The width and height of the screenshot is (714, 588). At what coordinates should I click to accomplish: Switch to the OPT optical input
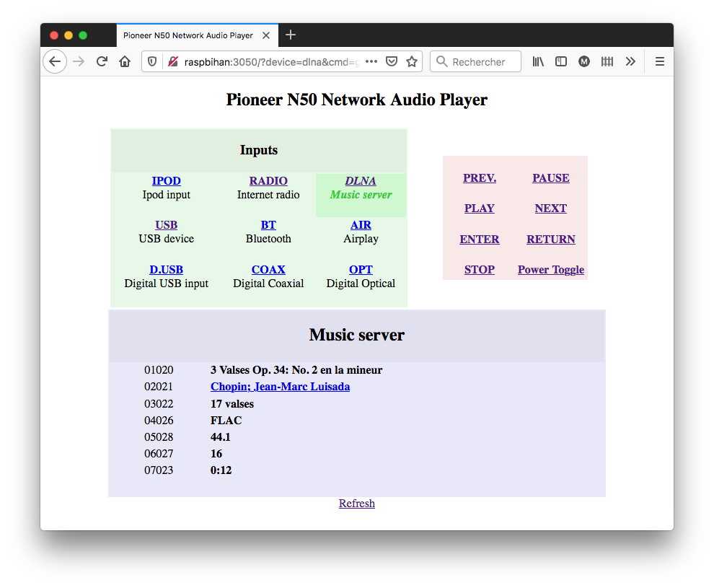[x=361, y=270]
